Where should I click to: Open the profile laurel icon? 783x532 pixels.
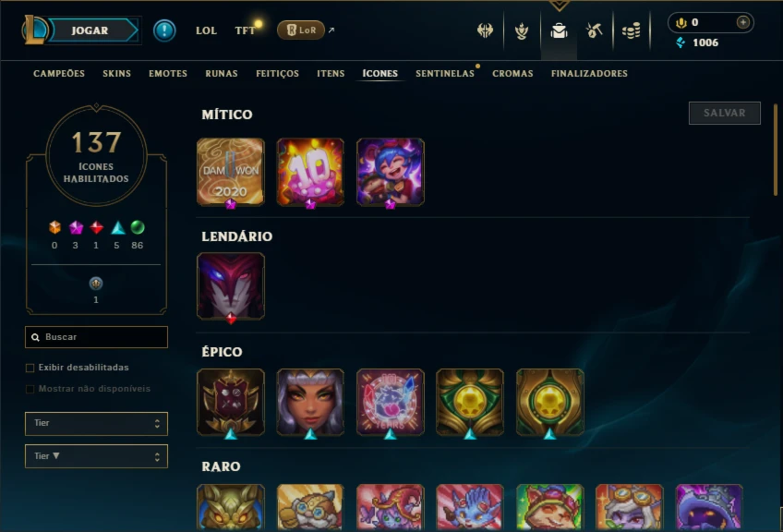pyautogui.click(x=522, y=31)
